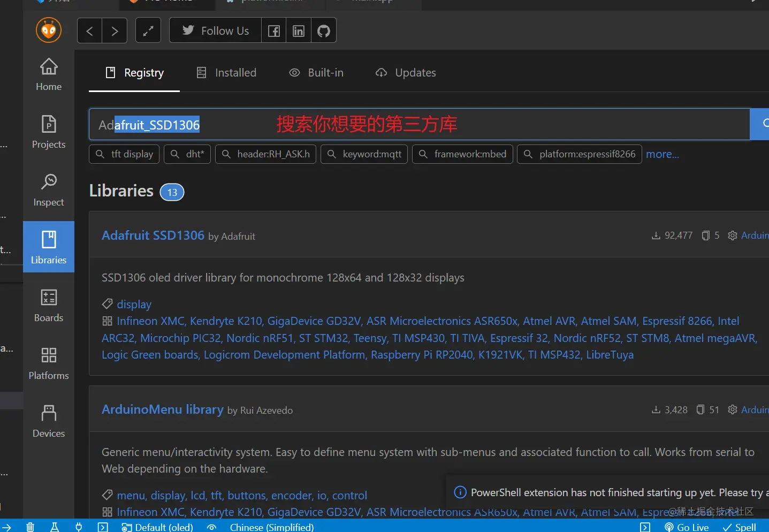Open the GitHub icon link
Screen dimensions: 769x532
[x=324, y=31]
